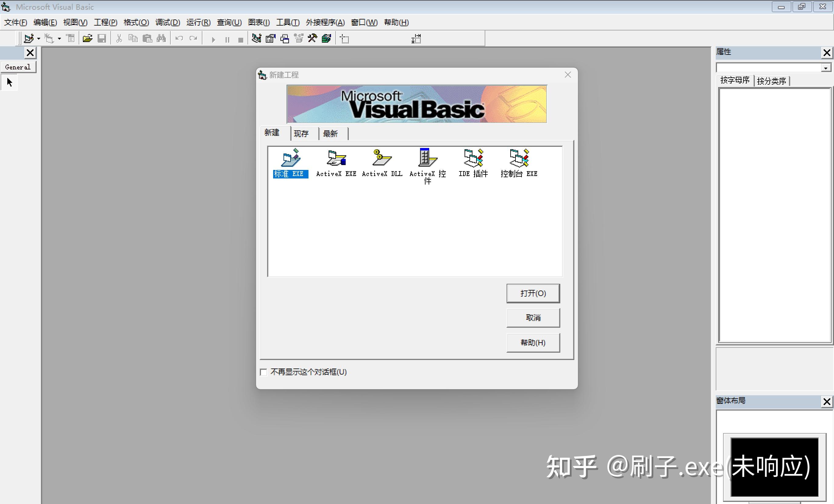Open the 文件(F) menu
Image resolution: width=834 pixels, height=504 pixels.
(x=16, y=22)
